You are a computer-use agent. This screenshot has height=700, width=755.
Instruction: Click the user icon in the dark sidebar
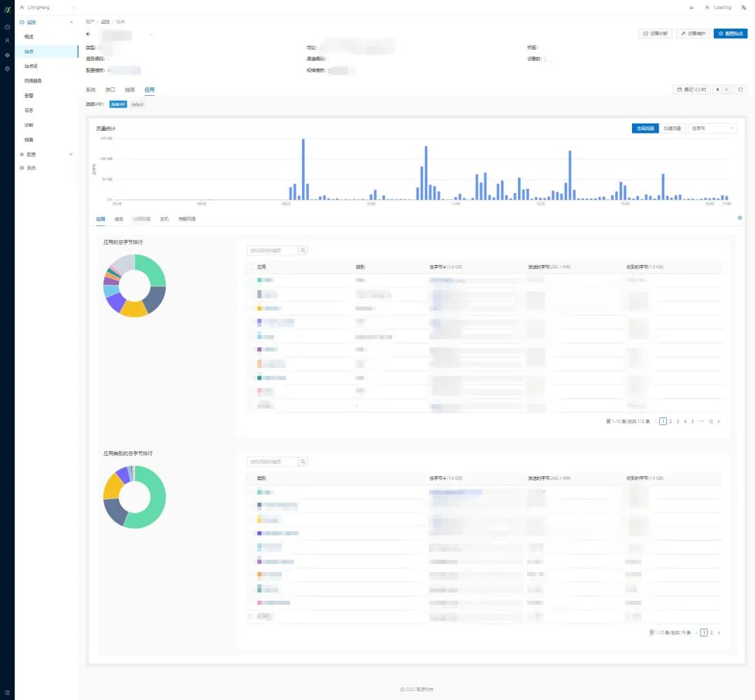[7, 41]
